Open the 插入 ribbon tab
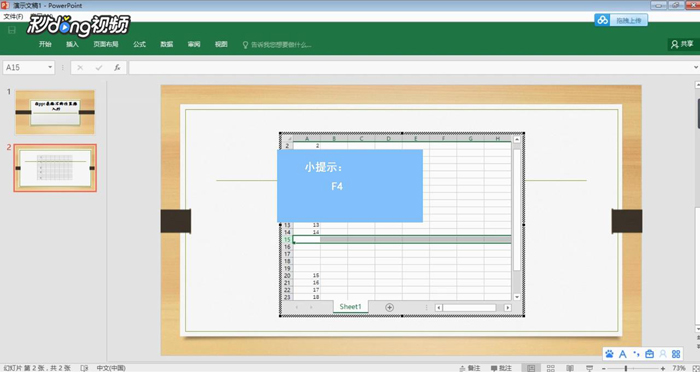This screenshot has height=372, width=700. click(x=72, y=44)
